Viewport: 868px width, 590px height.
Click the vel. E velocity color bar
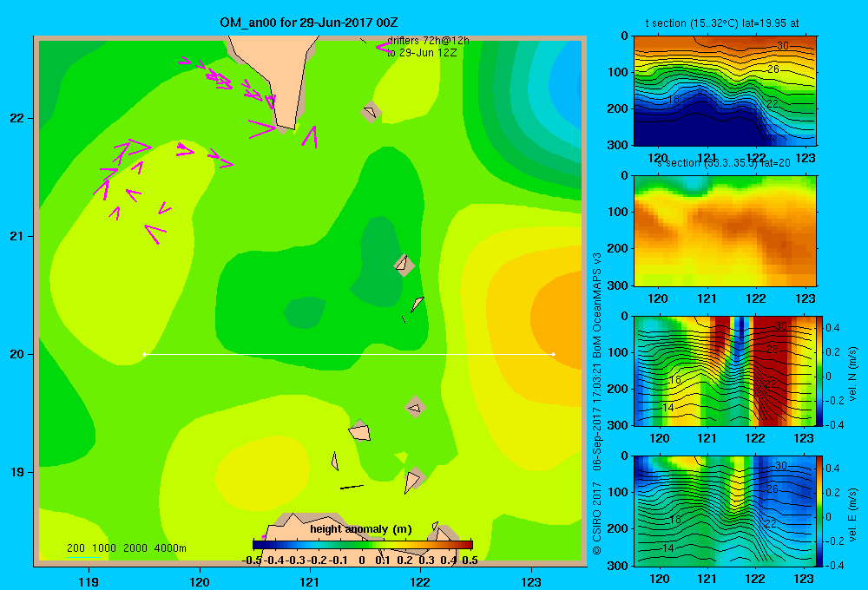click(x=820, y=511)
